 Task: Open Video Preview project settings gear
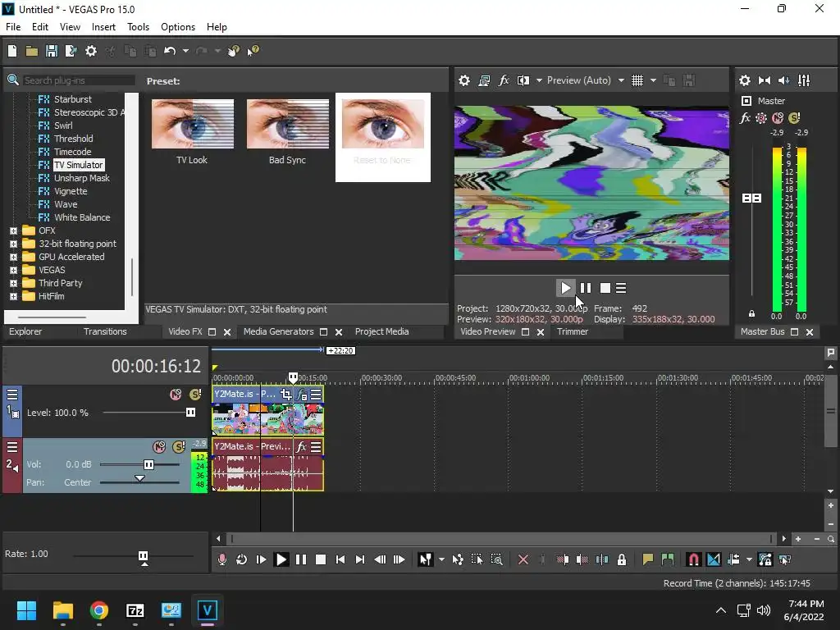(464, 80)
